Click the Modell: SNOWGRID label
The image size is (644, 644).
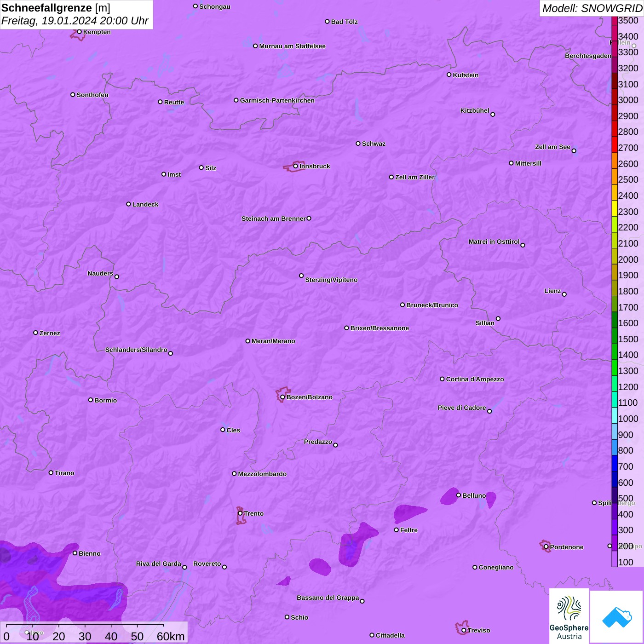pyautogui.click(x=592, y=8)
